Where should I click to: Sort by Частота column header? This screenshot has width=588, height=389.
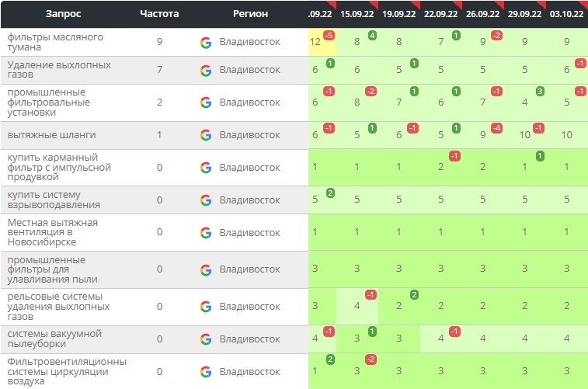point(159,14)
